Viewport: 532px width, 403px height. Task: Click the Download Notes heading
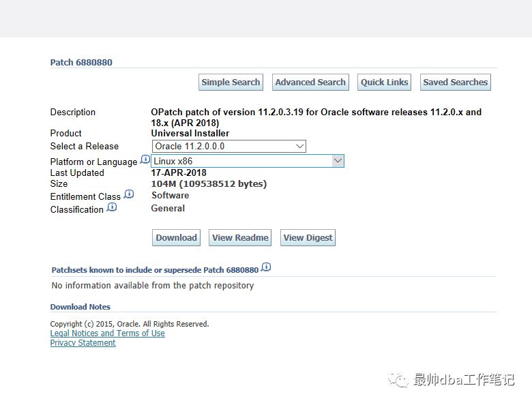[x=80, y=307]
